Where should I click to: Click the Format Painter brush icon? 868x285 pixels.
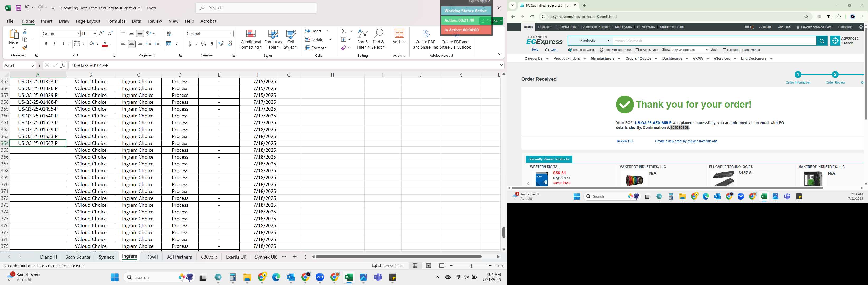[25, 47]
